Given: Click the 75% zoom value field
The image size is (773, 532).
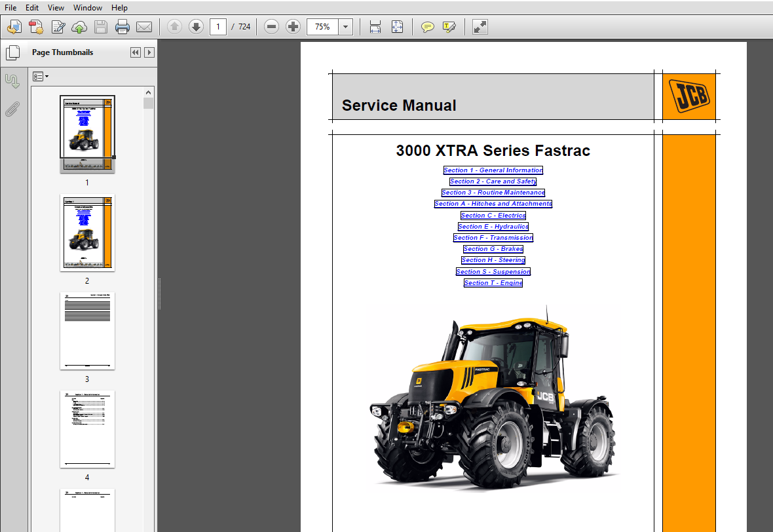Looking at the screenshot, I should point(322,27).
